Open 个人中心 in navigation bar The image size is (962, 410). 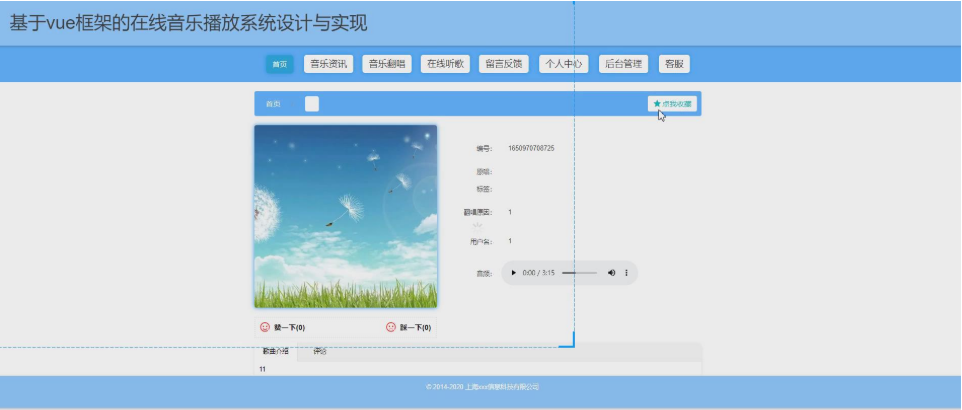564,64
